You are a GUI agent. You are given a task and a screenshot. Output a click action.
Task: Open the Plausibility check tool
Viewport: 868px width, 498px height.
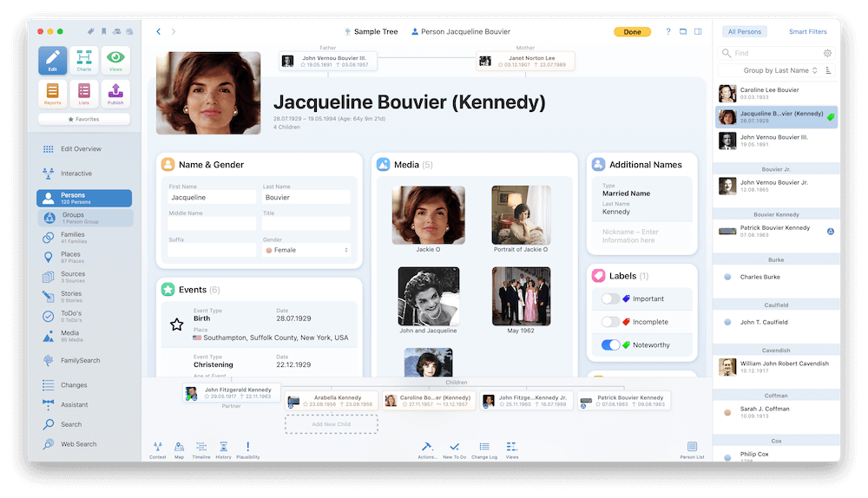click(248, 450)
